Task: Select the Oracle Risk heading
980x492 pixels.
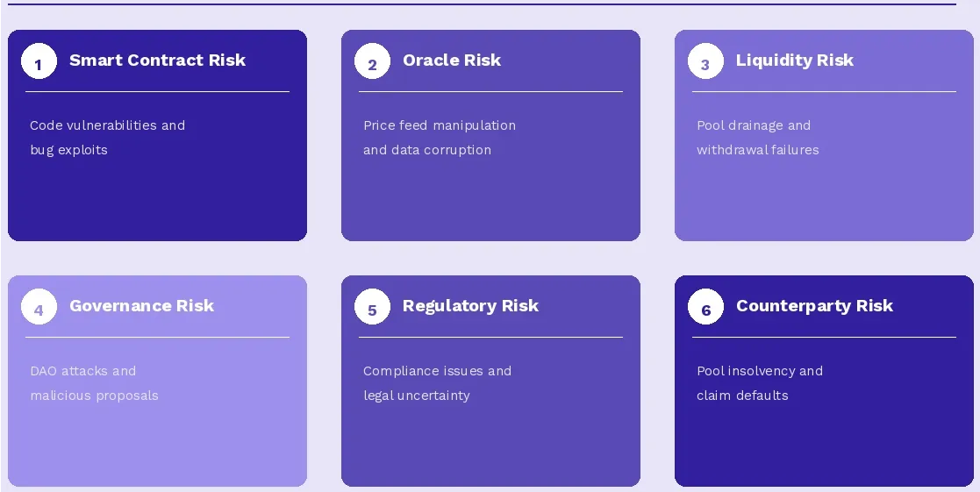Action: pyautogui.click(x=452, y=61)
